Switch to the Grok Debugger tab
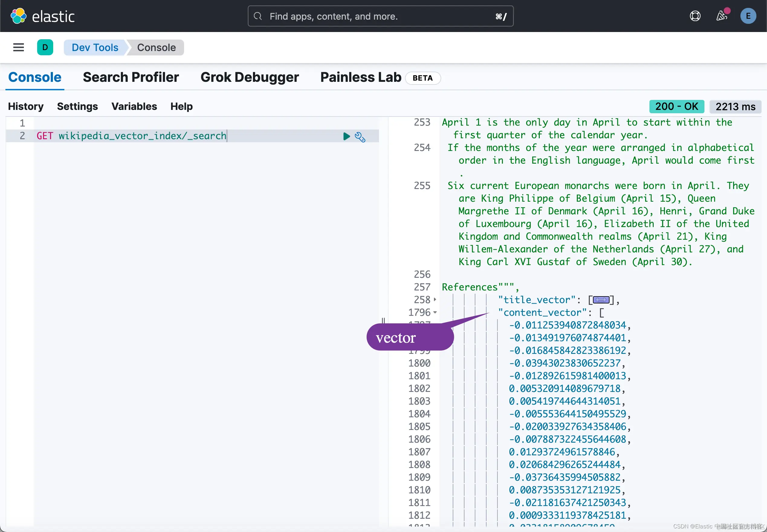 point(250,77)
